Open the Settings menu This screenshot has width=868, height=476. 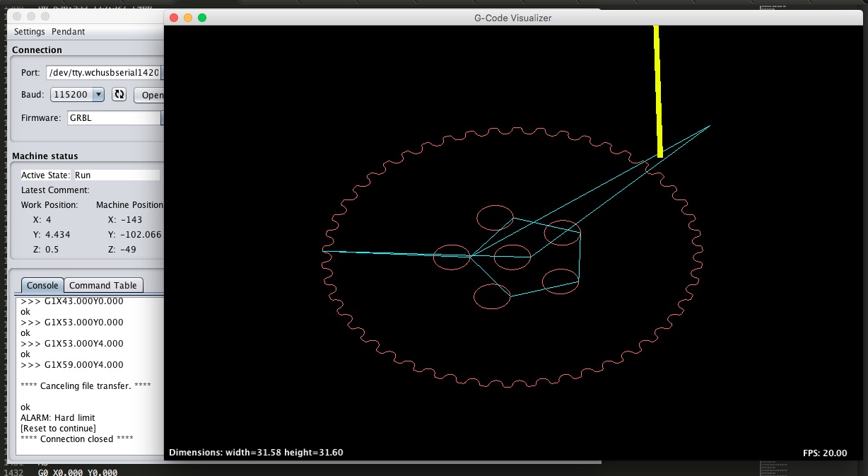pyautogui.click(x=29, y=32)
